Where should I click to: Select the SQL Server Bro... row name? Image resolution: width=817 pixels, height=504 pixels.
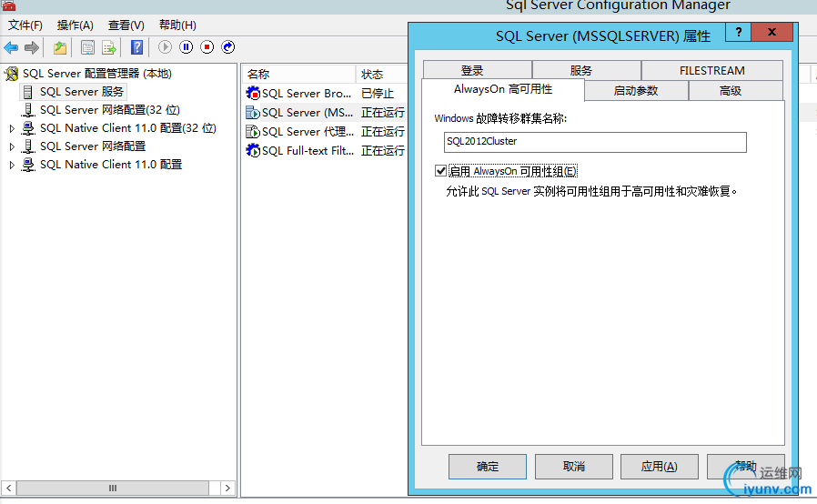pyautogui.click(x=307, y=94)
